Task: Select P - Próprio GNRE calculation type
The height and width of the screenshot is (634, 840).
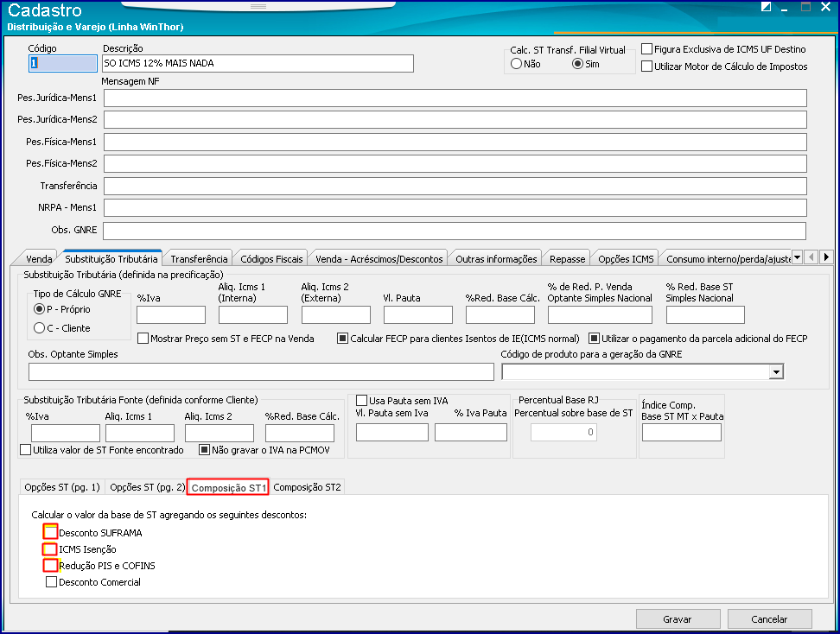Action: click(39, 309)
